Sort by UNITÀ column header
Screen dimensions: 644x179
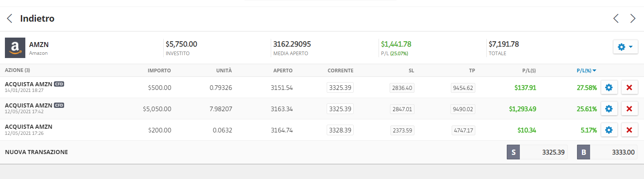[224, 71]
